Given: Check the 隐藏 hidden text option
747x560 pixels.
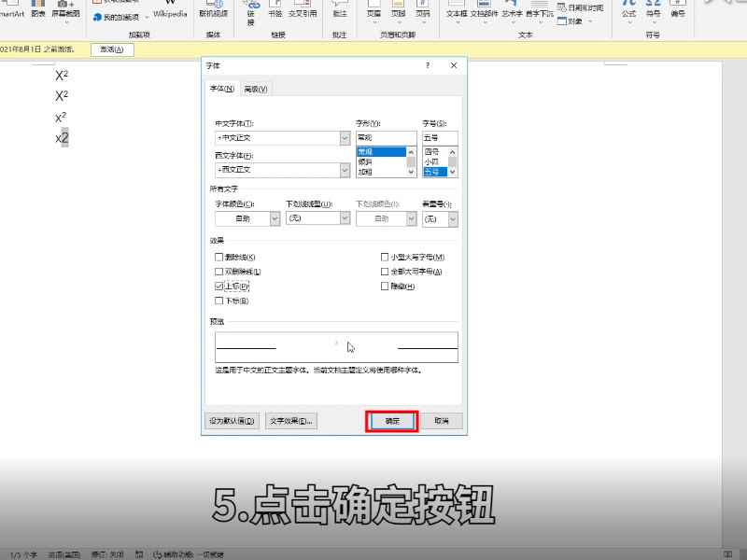Looking at the screenshot, I should tap(384, 286).
